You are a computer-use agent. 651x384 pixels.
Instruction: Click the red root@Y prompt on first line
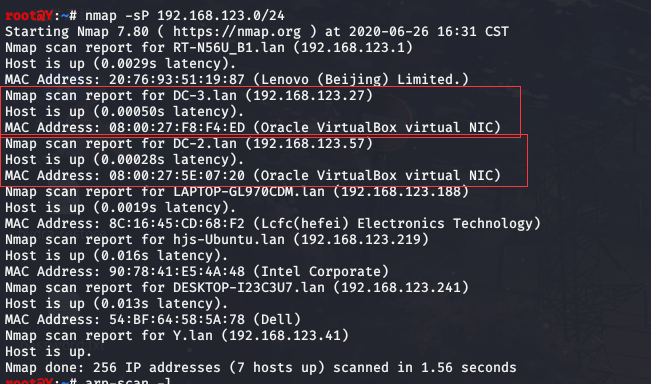point(29,16)
